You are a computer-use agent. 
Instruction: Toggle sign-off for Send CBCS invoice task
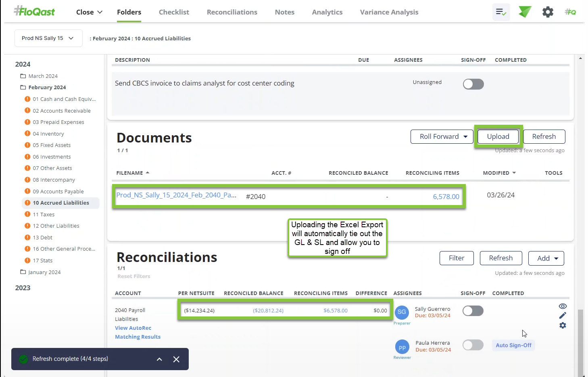coord(473,84)
